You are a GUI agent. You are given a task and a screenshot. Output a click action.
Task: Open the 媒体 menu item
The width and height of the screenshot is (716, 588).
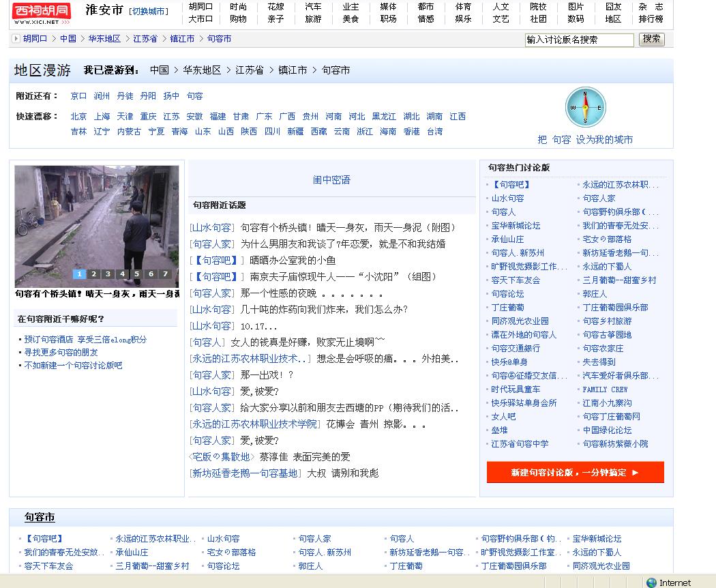pos(388,7)
